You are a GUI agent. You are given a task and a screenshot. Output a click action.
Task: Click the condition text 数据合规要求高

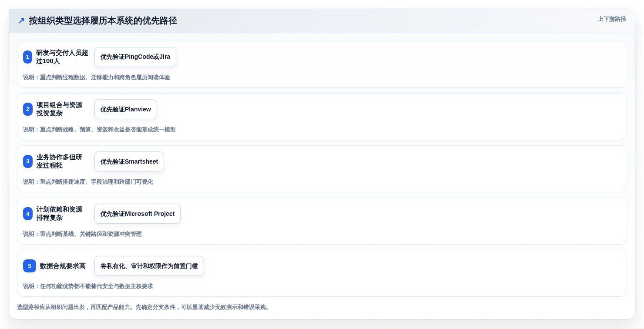tap(63, 266)
